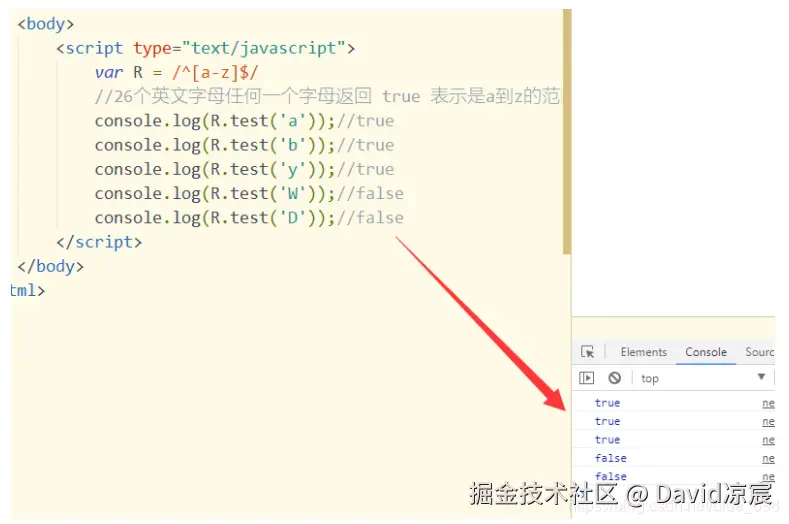Open source link of second true output
The image size is (789, 524).
(x=768, y=421)
